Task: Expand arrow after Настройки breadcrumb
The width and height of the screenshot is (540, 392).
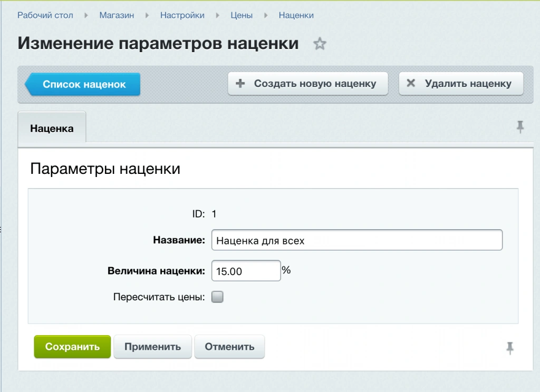Action: point(217,15)
